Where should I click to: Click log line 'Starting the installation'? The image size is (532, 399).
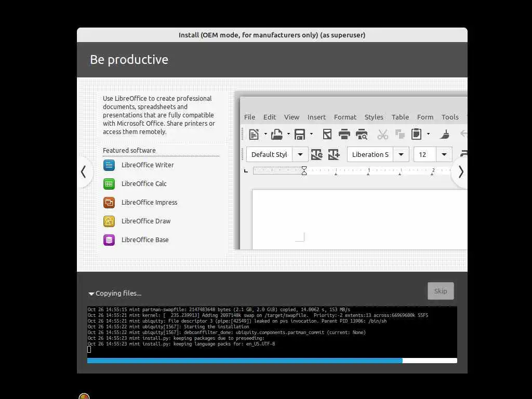[168, 327]
